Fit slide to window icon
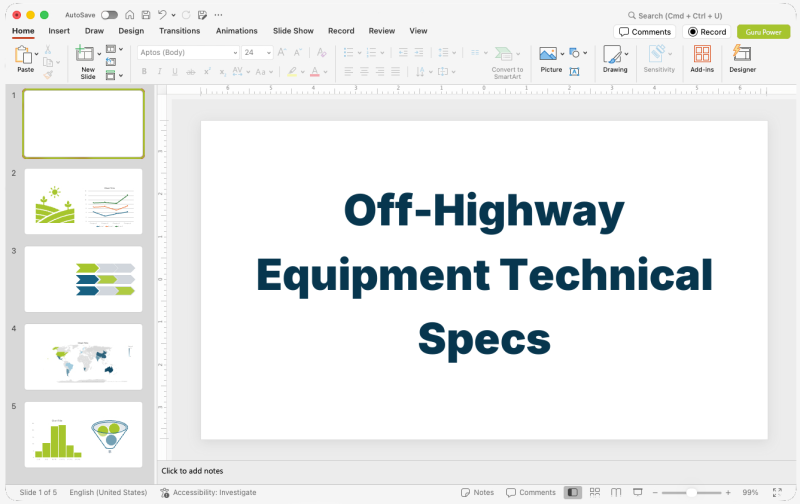The height and width of the screenshot is (504, 800). coord(777,492)
